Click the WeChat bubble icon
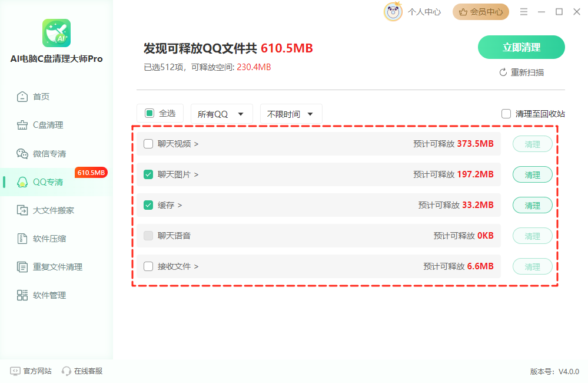 (22, 154)
